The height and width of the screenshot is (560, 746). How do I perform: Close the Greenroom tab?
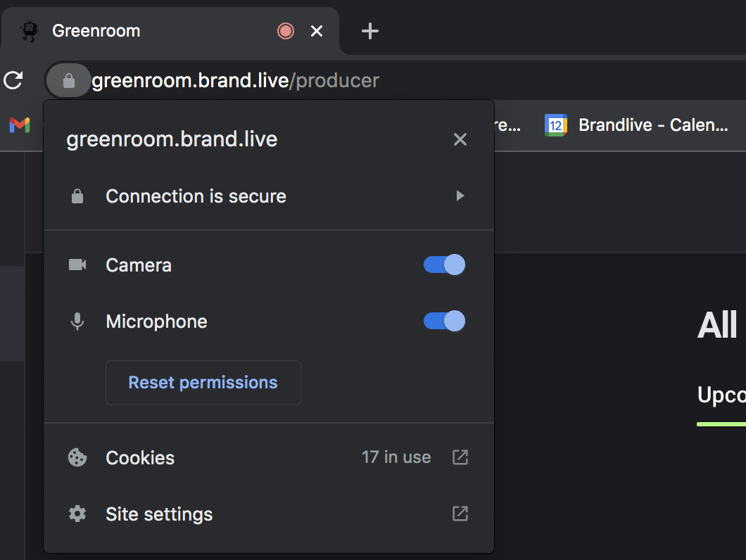[317, 32]
